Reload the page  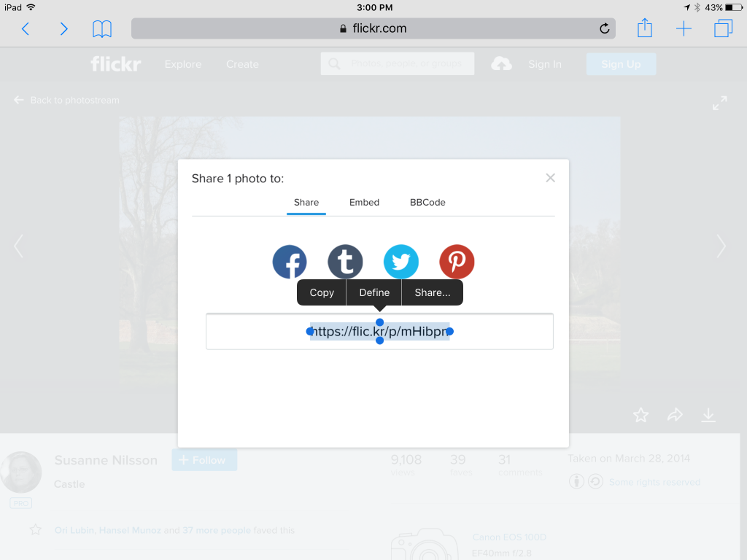(x=604, y=28)
